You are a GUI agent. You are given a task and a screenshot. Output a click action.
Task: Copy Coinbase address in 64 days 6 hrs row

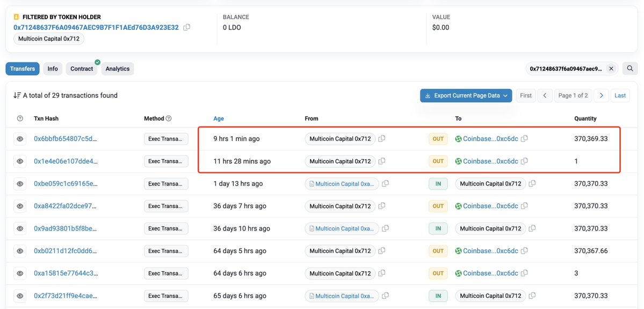(x=524, y=273)
